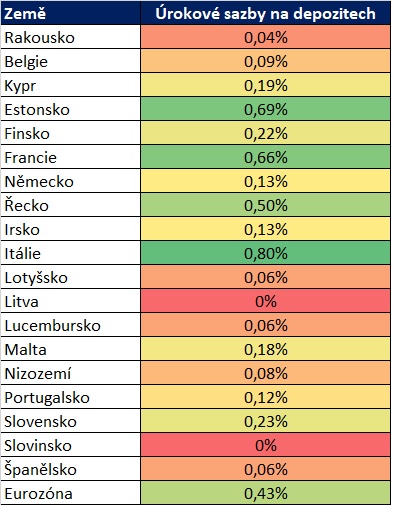Click the Finsko country name
This screenshot has height=505, width=395.
click(x=27, y=134)
